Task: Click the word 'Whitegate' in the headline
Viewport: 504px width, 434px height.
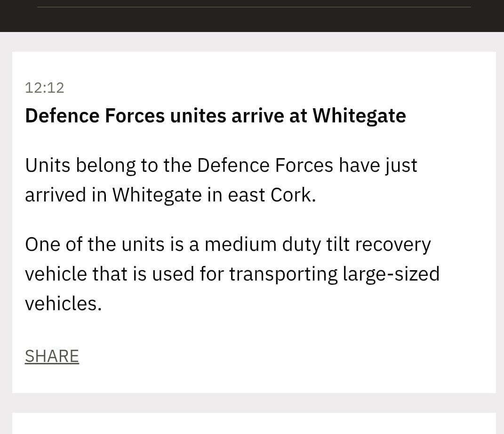Action: pos(360,116)
